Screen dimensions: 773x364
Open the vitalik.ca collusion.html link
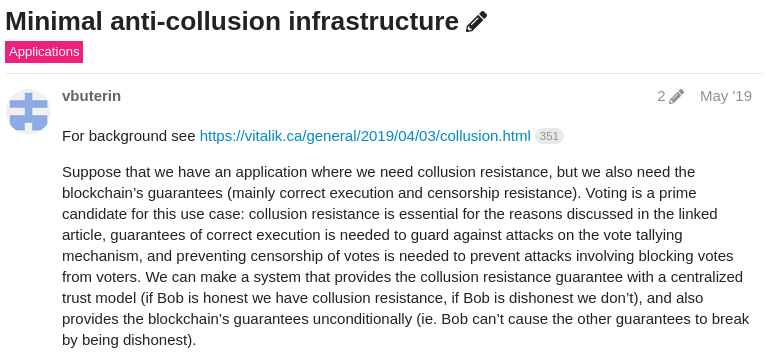(365, 136)
